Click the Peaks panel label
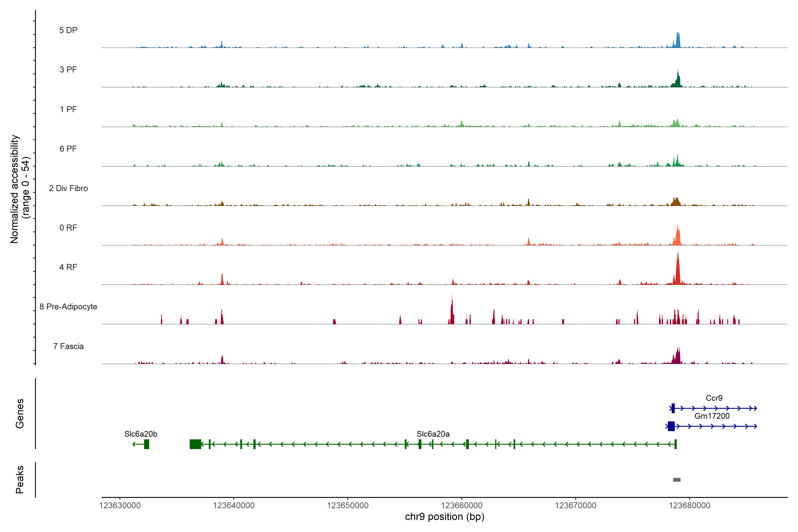 pos(20,479)
